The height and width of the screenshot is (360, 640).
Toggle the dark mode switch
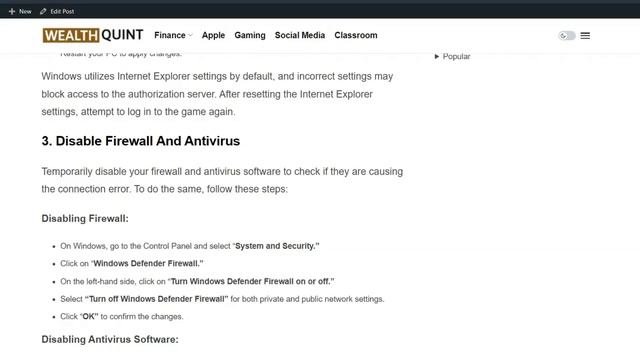567,36
